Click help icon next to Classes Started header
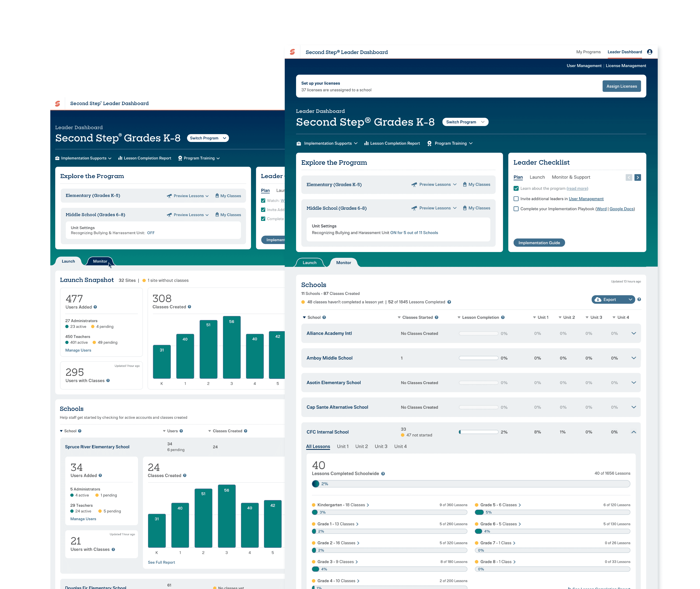Viewport: 700px width, 589px height. click(x=437, y=317)
